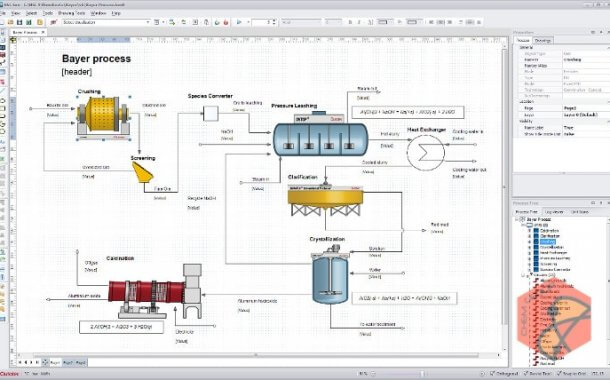Select Crushing item in Process Tree

[x=548, y=242]
